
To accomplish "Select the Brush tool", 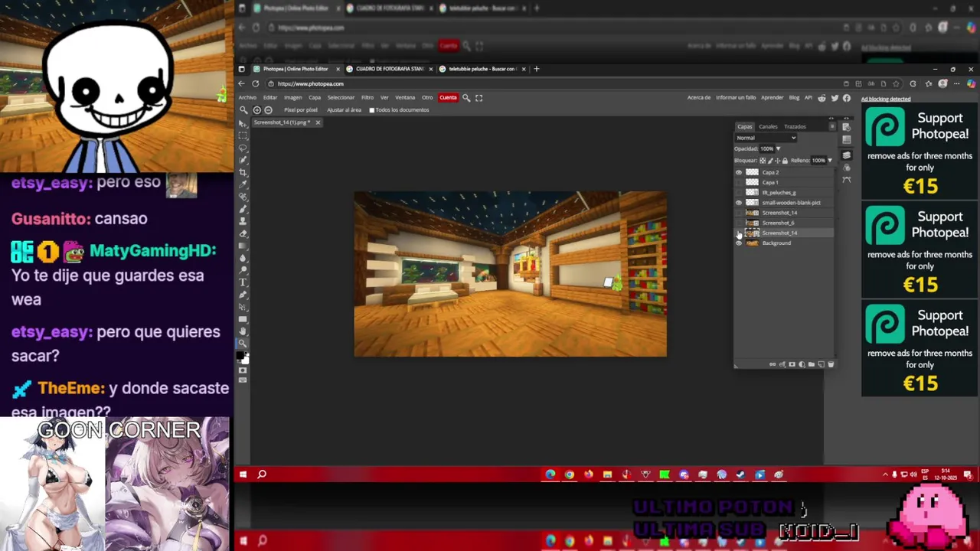I will (243, 210).
